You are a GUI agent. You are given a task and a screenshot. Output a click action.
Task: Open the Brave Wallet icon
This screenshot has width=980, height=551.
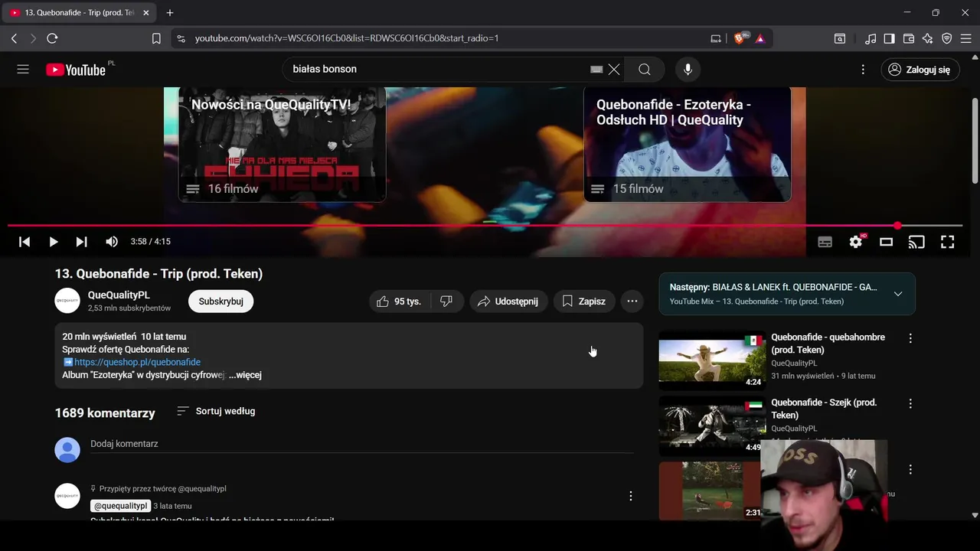point(909,38)
